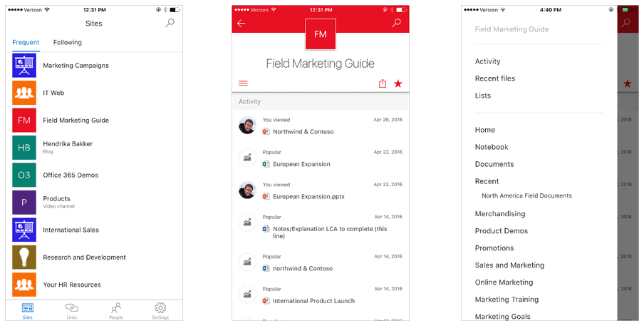Viewport: 644px width, 326px height.
Task: Switch to Links in bottom bar
Action: click(x=72, y=311)
